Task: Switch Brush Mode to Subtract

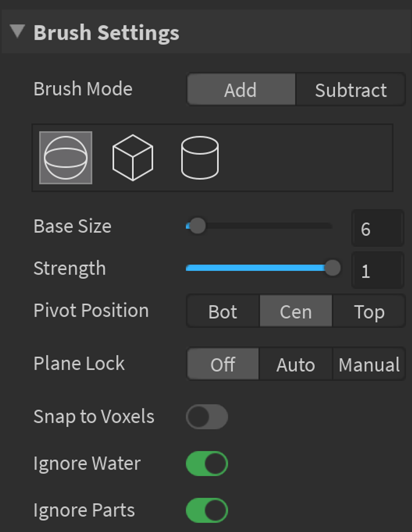Action: tap(350, 89)
